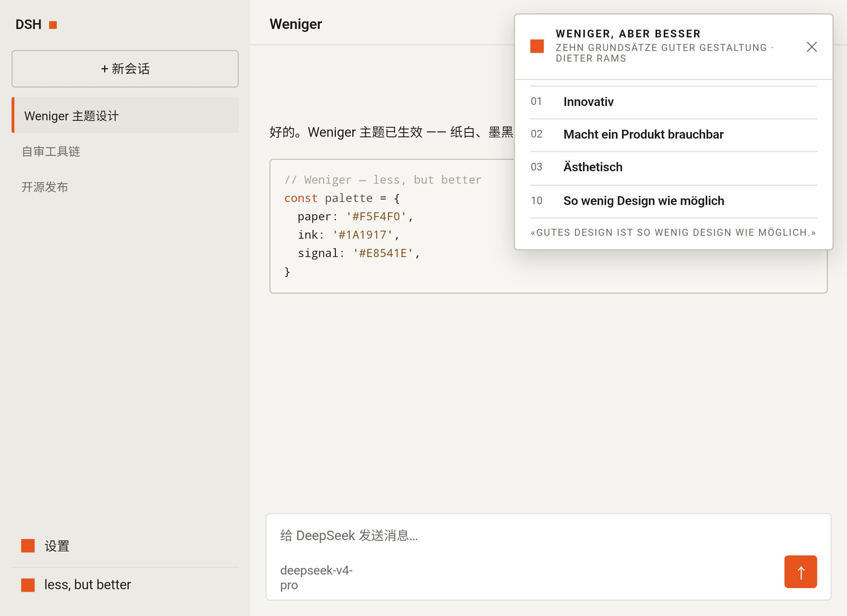
Task: Send message with the orange arrow button
Action: point(800,572)
